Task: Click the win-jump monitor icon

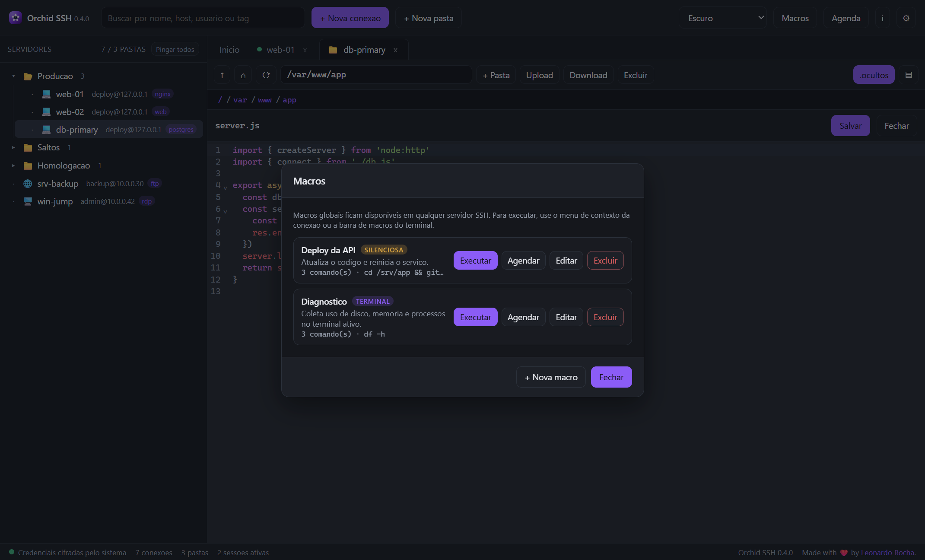Action: 28,201
